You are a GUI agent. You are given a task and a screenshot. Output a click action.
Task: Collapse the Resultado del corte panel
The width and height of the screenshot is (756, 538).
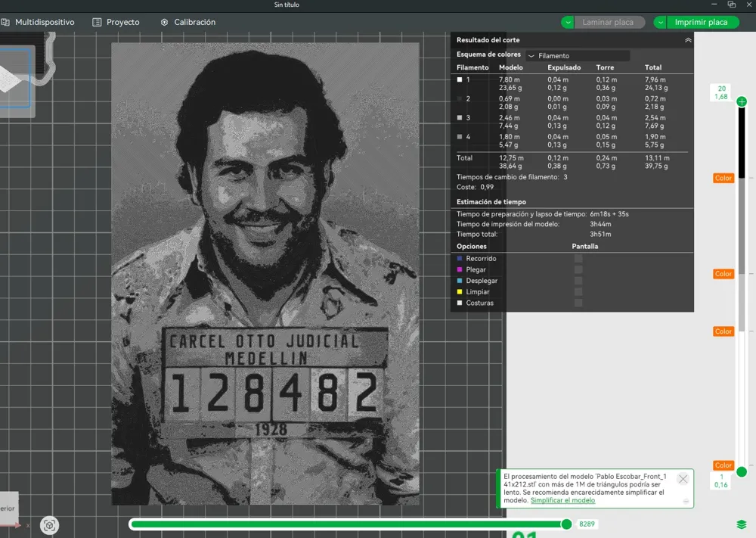688,40
